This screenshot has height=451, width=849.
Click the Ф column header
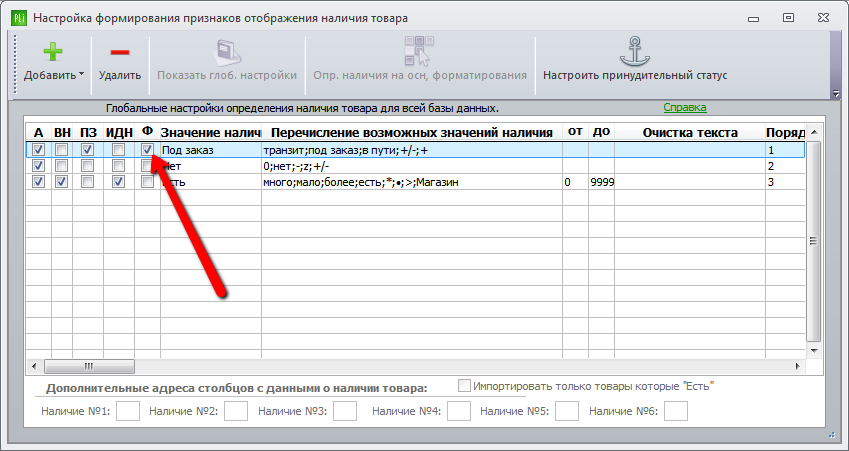click(x=147, y=132)
